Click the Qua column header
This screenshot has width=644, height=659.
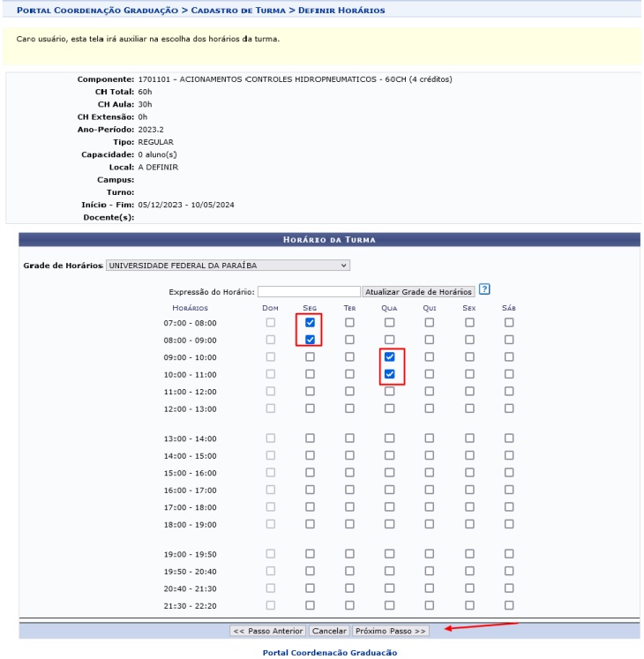tap(389, 308)
